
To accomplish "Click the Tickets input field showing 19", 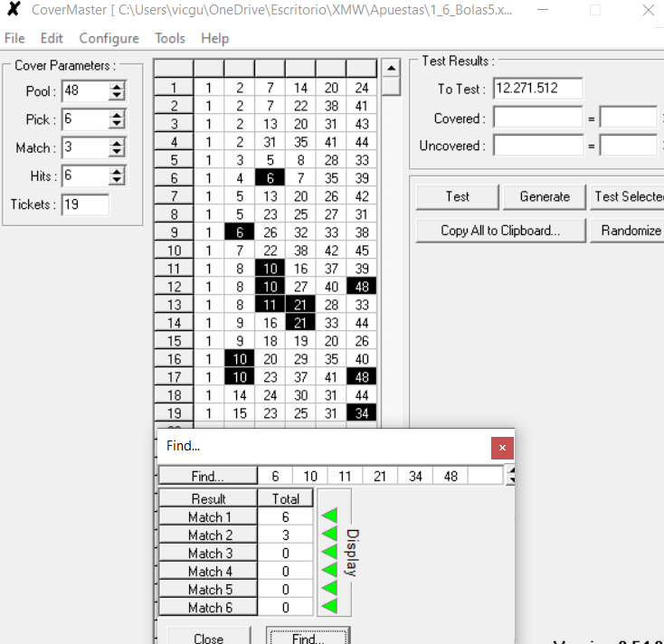I will point(85,204).
